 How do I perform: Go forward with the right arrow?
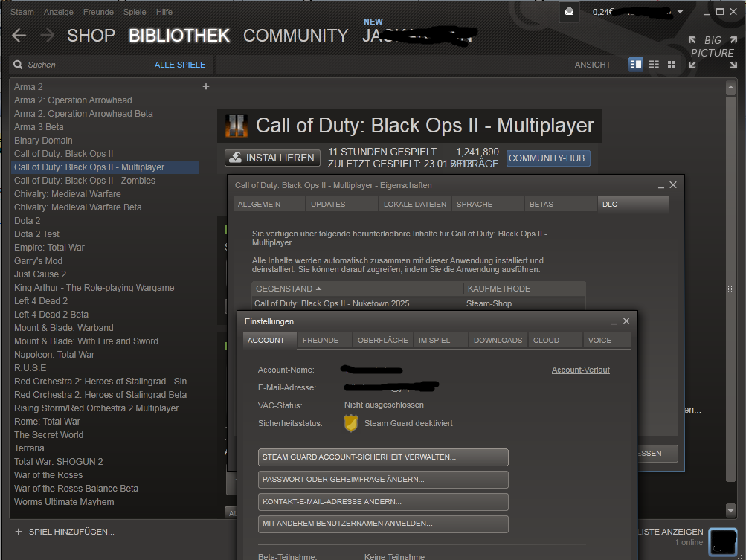[x=47, y=35]
